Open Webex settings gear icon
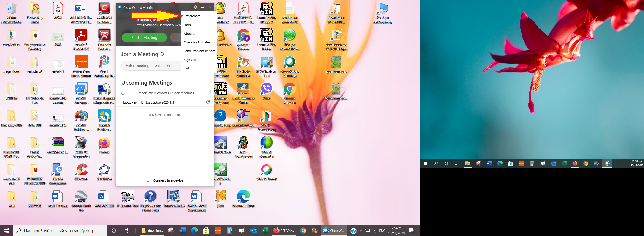Screen dimensions: 644x236 click(x=195, y=7)
